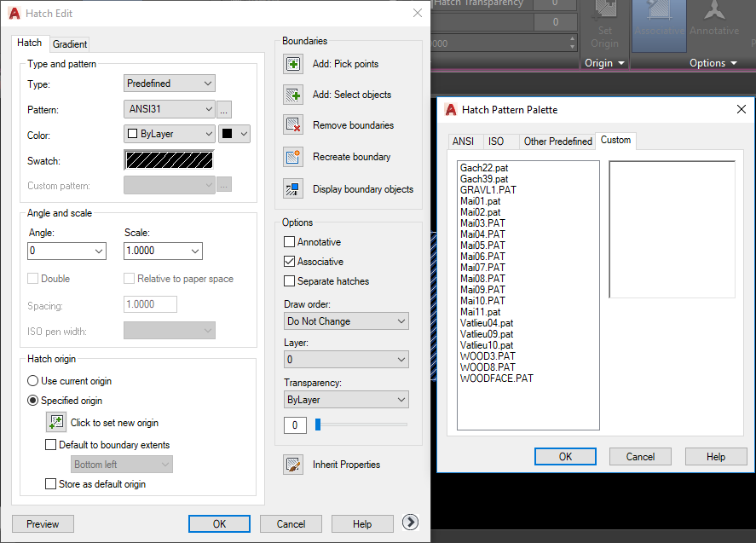Select Specified origin radio button

[32, 401]
